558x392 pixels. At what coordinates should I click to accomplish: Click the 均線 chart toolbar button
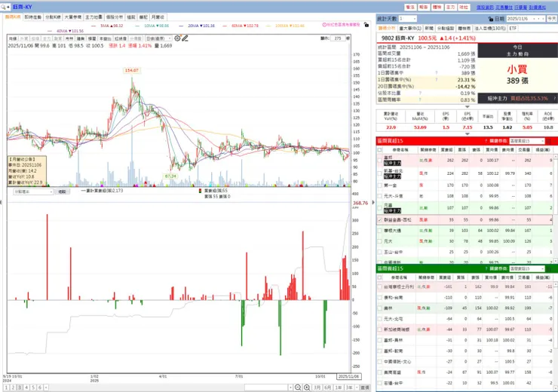[x=13, y=38]
